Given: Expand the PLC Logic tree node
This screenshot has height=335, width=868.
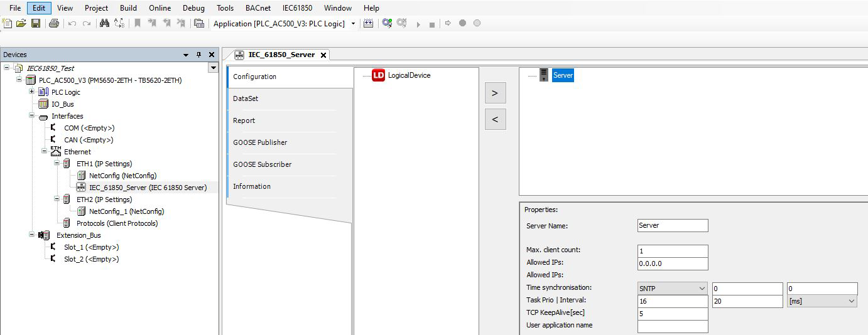Looking at the screenshot, I should coord(32,92).
